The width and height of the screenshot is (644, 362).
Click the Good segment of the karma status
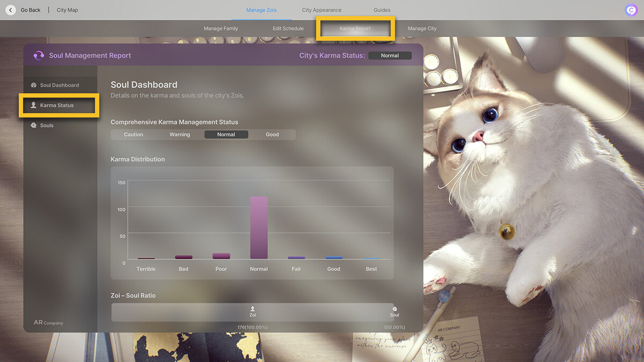(x=272, y=135)
